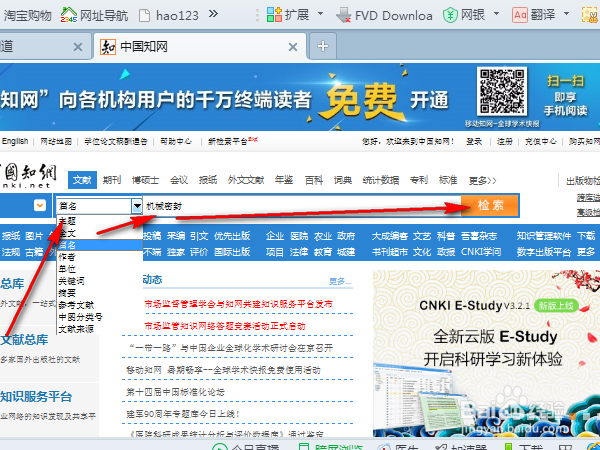Click the 登录 login link
This screenshot has width=600, height=450.
tap(474, 142)
